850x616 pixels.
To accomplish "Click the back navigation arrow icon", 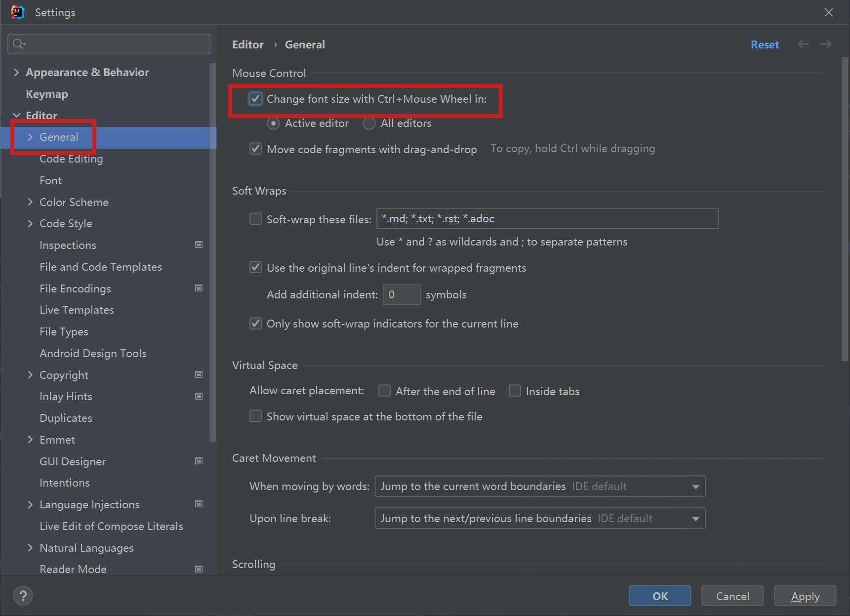I will (803, 44).
